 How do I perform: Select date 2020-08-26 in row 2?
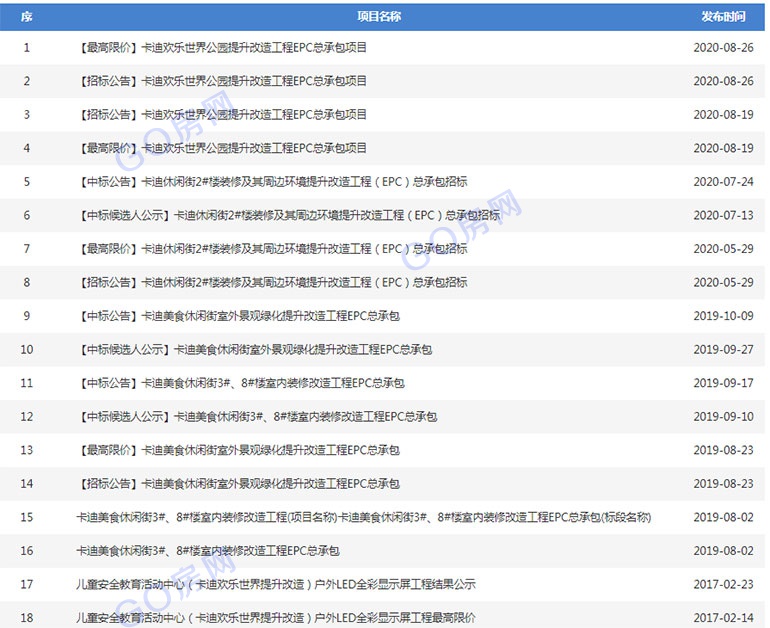(723, 81)
